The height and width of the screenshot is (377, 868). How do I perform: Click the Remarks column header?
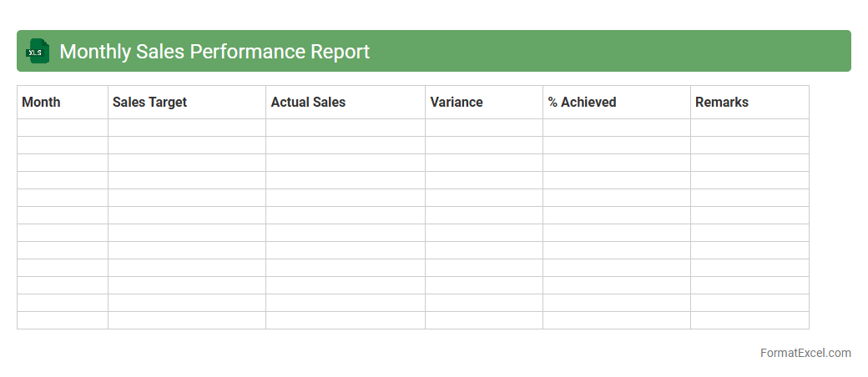[x=749, y=102]
